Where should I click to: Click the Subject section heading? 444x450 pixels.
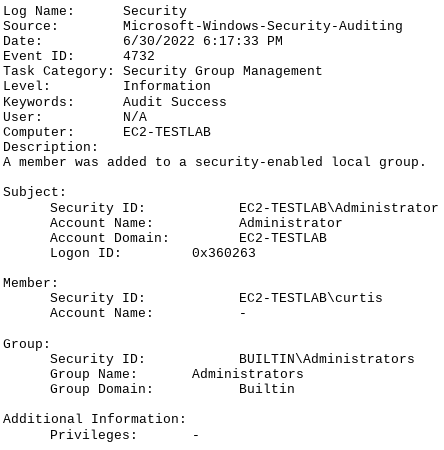click(35, 192)
